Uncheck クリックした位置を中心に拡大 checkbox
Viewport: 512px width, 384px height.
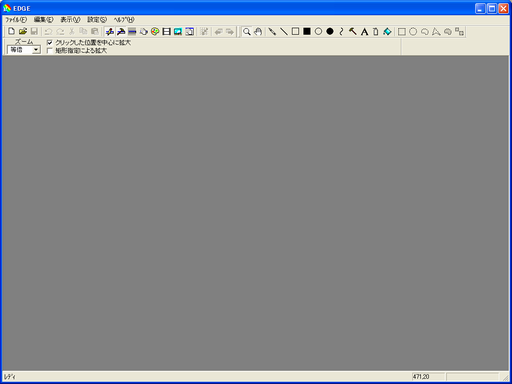tap(50, 43)
